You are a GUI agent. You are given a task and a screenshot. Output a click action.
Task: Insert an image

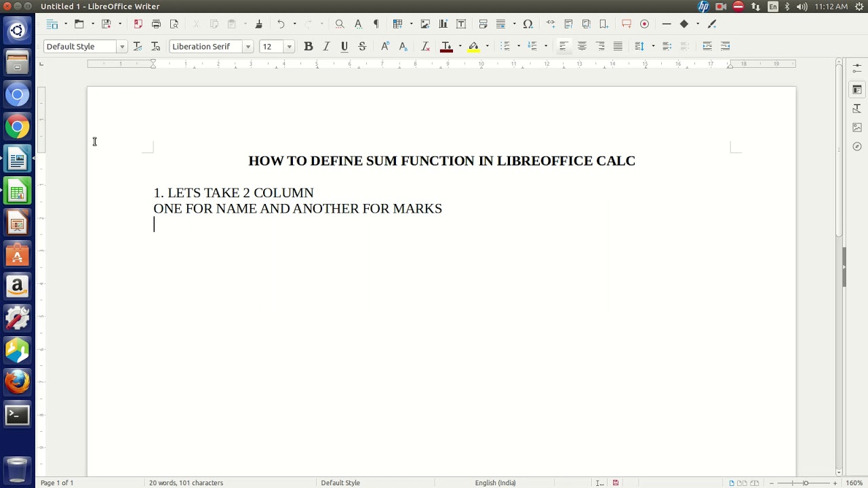coord(425,24)
